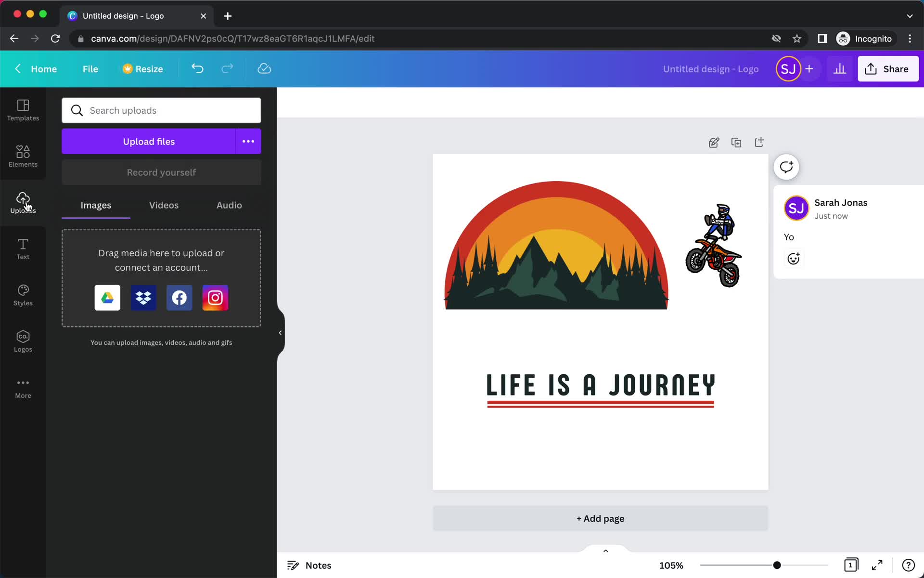Click the Uploads panel icon
This screenshot has width=924, height=578.
click(23, 202)
